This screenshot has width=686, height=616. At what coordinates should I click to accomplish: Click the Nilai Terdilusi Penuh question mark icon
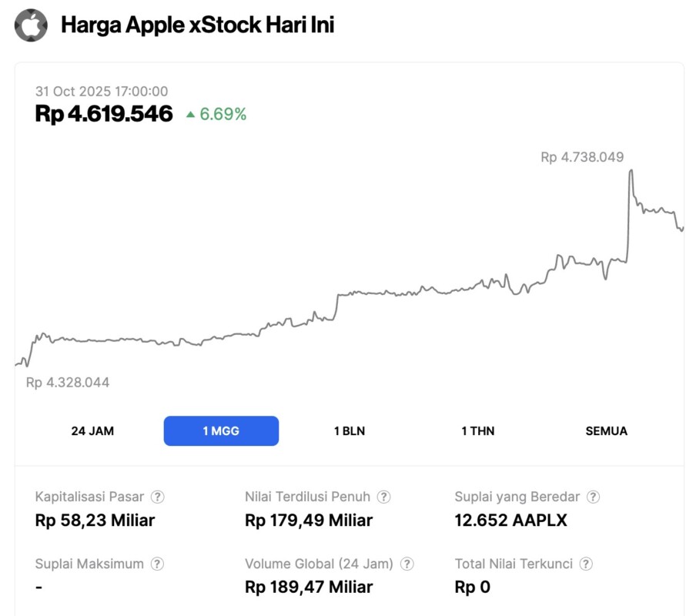382,497
